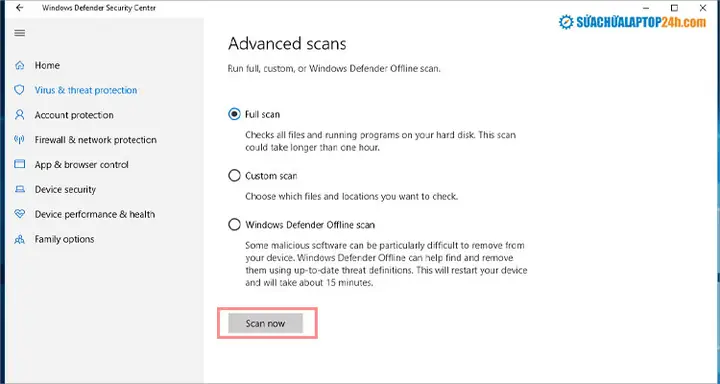Image resolution: width=720 pixels, height=384 pixels.
Task: Open Device security page
Action: [65, 189]
